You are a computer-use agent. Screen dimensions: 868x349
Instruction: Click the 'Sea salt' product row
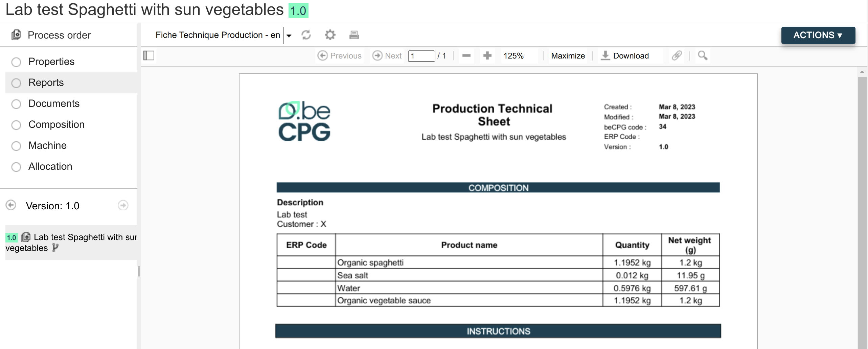498,275
